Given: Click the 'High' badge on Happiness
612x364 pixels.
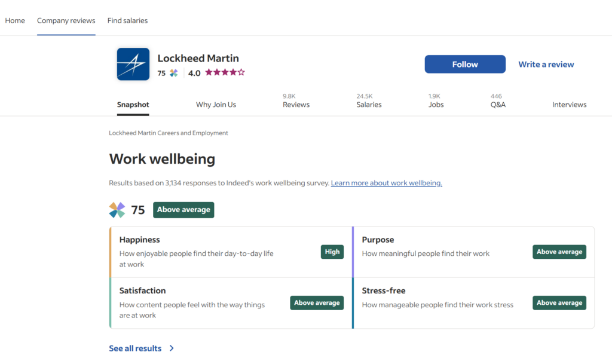Looking at the screenshot, I should point(332,252).
